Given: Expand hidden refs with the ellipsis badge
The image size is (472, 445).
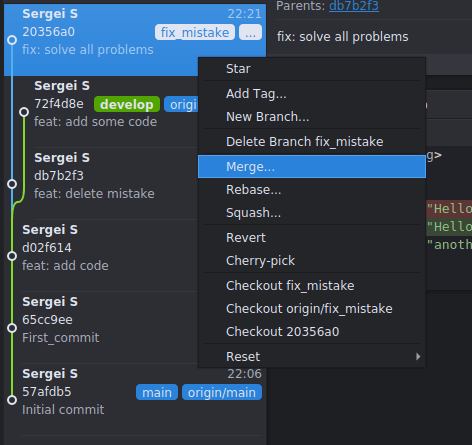Looking at the screenshot, I should point(250,32).
